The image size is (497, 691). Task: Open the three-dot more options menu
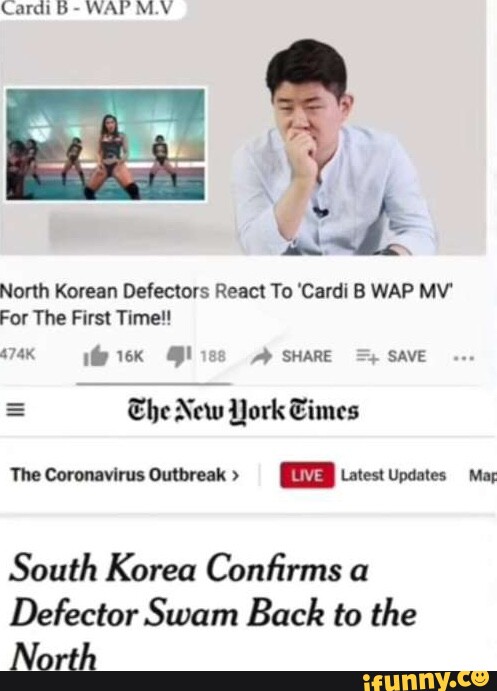(x=464, y=358)
